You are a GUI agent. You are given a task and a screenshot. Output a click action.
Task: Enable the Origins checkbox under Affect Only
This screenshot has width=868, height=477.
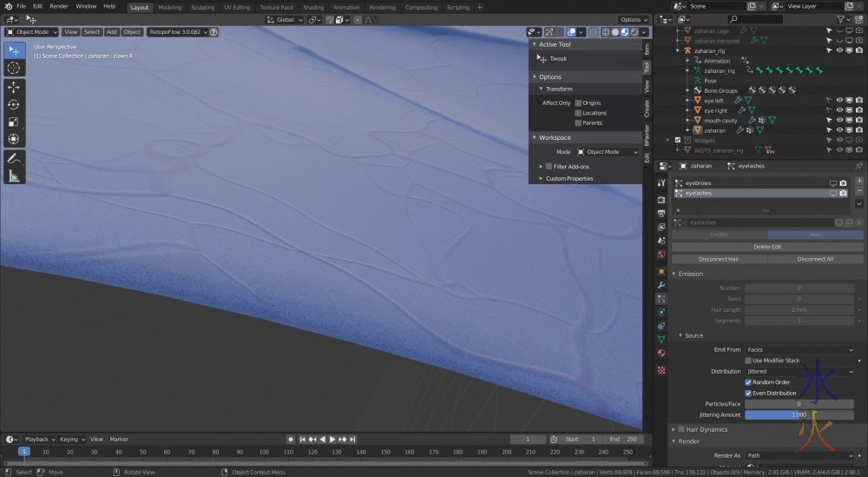pos(578,103)
